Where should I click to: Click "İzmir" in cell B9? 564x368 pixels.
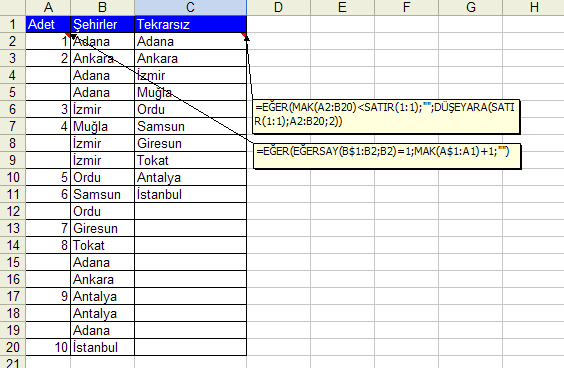87,160
